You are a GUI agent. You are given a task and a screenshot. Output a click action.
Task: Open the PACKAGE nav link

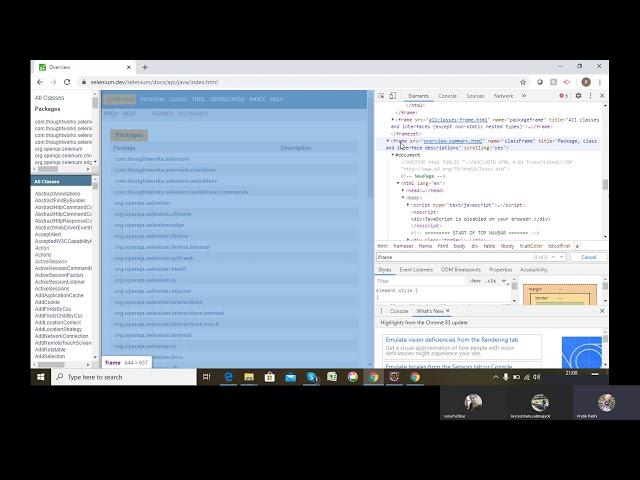(152, 99)
